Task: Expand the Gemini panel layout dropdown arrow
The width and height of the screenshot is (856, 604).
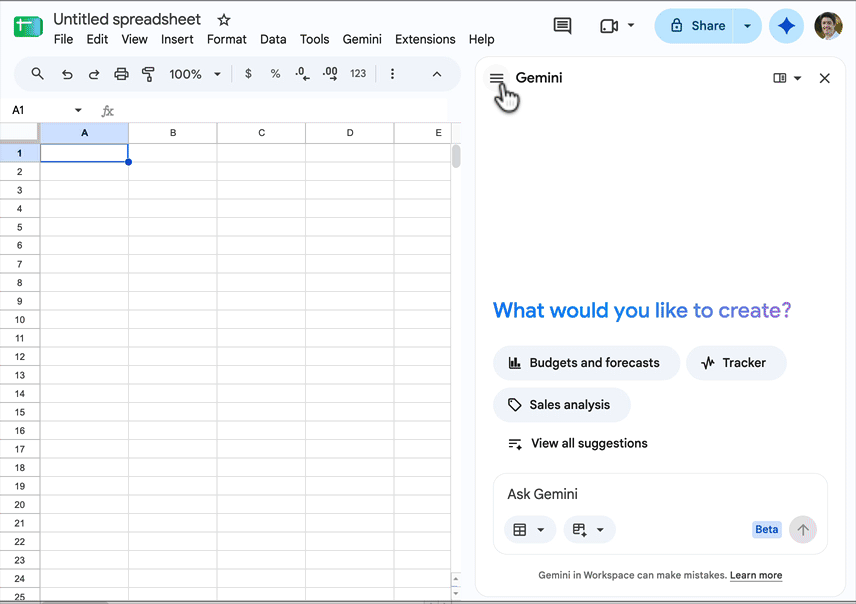Action: 797,78
